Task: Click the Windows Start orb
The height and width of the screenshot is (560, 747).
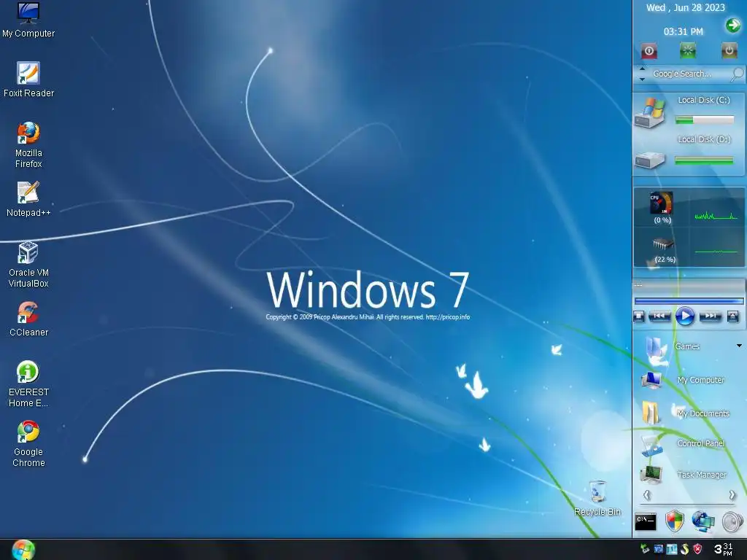Action: coord(23,550)
